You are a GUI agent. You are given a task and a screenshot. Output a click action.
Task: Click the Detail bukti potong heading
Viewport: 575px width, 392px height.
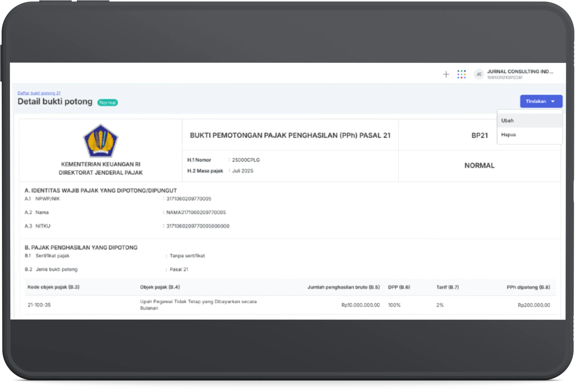tap(55, 102)
